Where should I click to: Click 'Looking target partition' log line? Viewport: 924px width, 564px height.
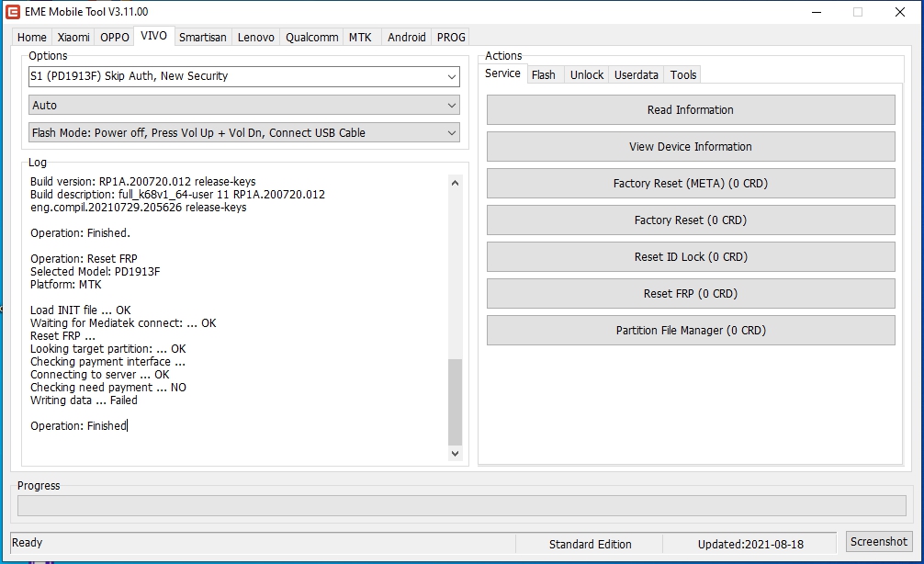107,349
